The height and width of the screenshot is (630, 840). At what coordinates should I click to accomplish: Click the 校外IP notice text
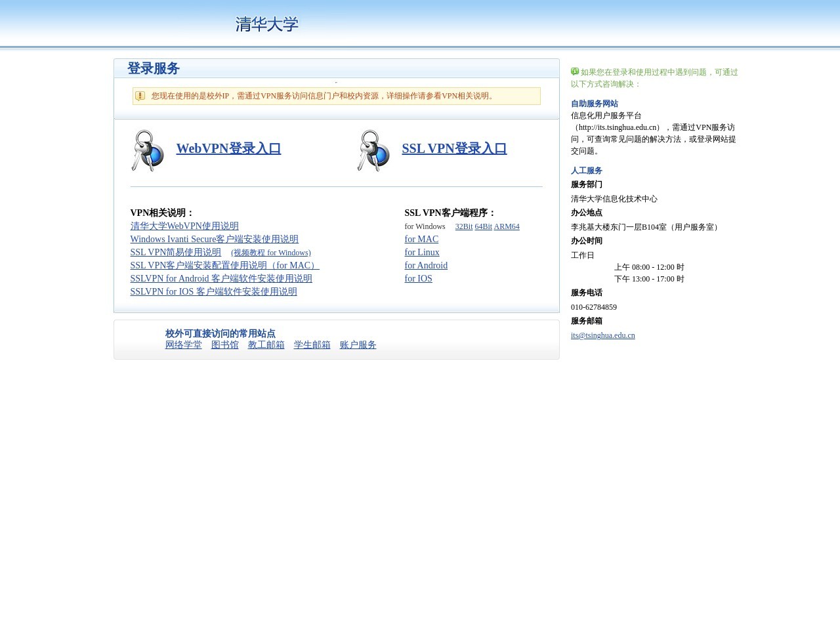point(324,96)
